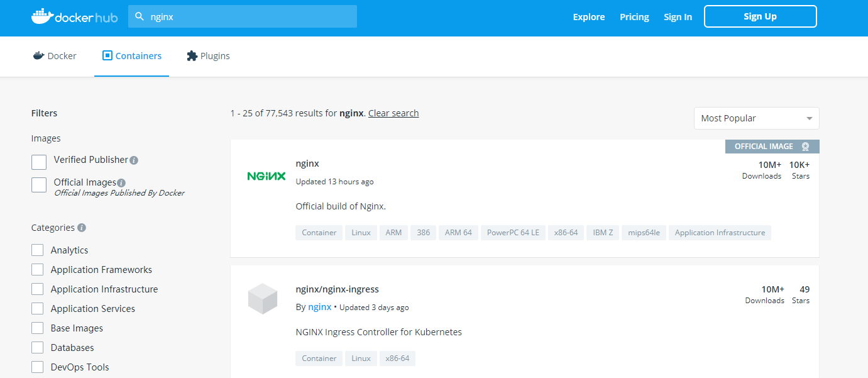Open the Most Popular sort dropdown
This screenshot has width=868, height=378.
756,118
